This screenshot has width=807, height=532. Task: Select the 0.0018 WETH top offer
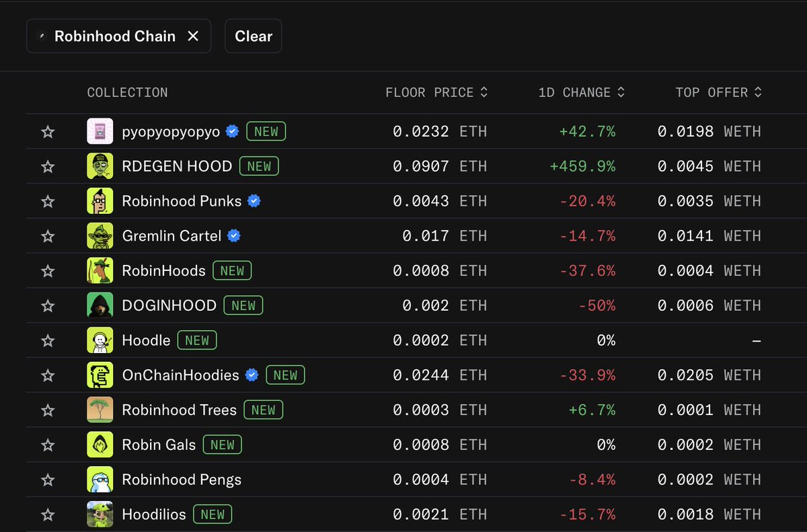click(709, 515)
